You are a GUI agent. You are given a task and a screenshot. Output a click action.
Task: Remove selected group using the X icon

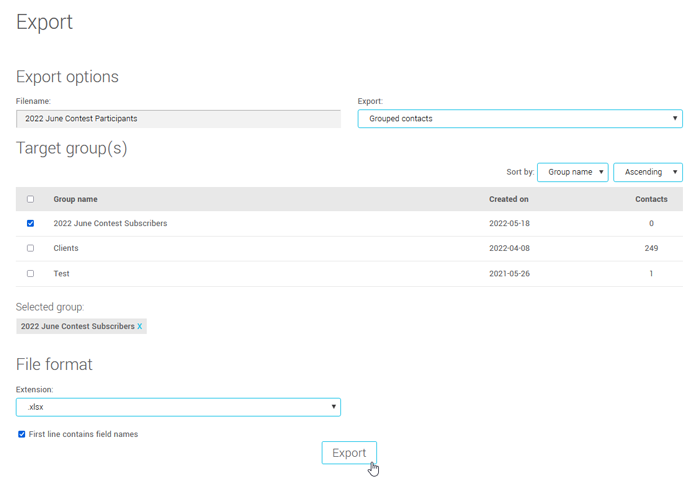coord(140,326)
